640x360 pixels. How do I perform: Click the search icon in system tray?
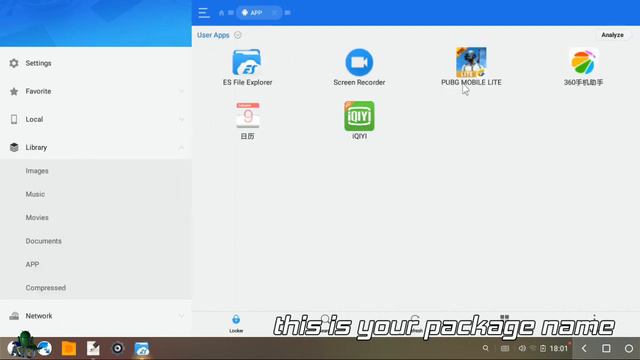pyautogui.click(x=485, y=349)
